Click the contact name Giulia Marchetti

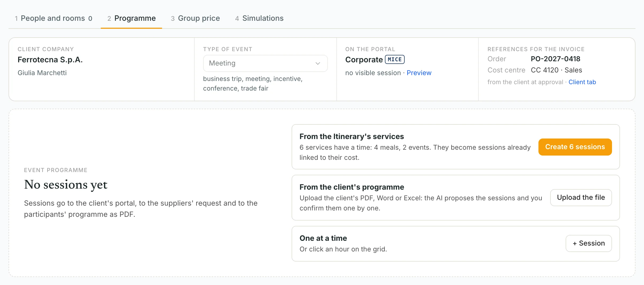coord(42,73)
